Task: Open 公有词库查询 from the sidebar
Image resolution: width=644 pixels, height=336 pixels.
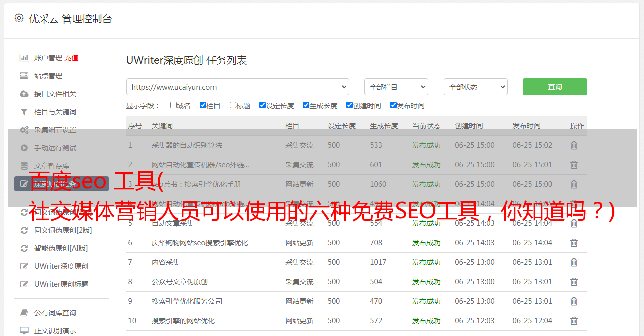Action: click(x=55, y=313)
